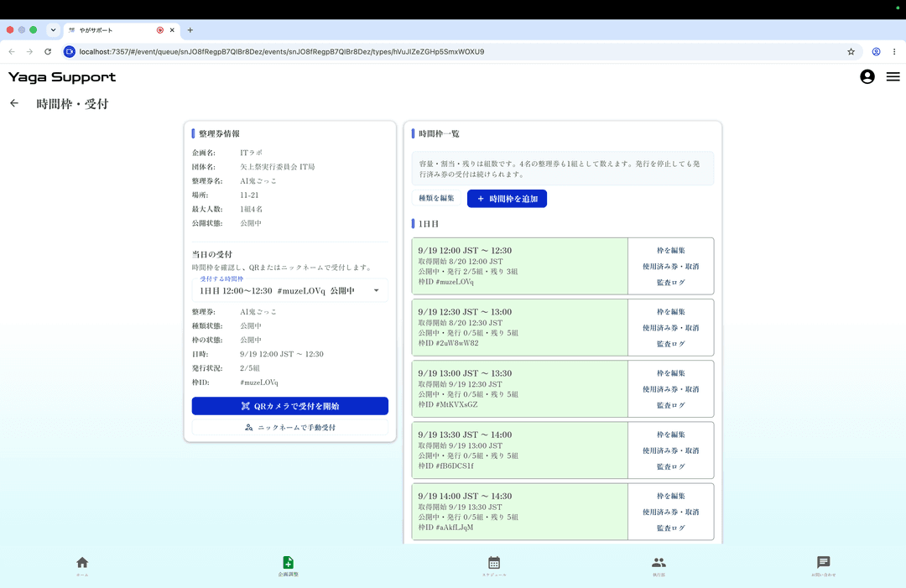Open the 受付する時間枠 dropdown
The width and height of the screenshot is (906, 588).
click(x=289, y=290)
